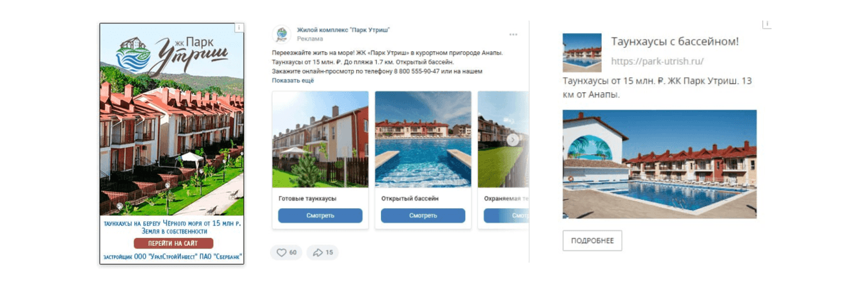Image resolution: width=868 pixels, height=288 pixels.
Task: Click the small pool thumbnail beside headline
Action: coord(582,53)
